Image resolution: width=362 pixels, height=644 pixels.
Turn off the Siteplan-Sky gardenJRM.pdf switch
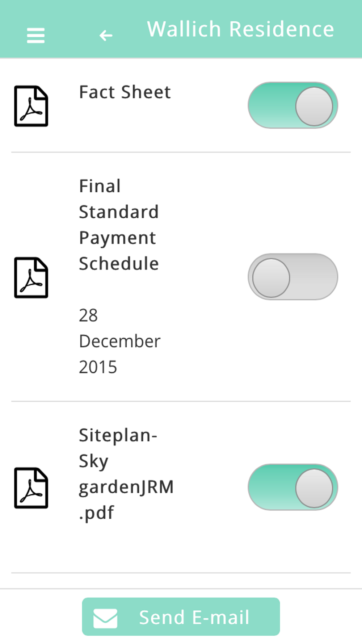tap(292, 487)
